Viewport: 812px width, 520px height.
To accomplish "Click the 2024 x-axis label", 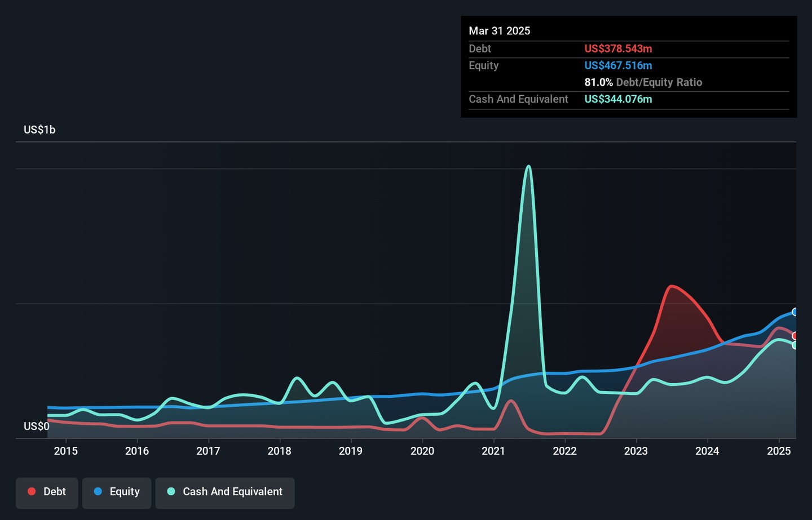I will pos(707,451).
